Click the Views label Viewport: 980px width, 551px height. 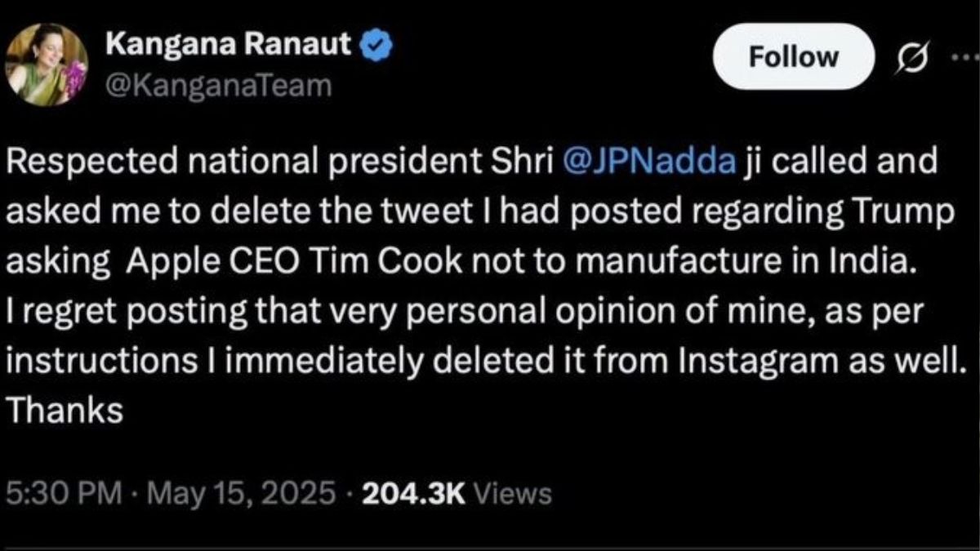click(513, 493)
